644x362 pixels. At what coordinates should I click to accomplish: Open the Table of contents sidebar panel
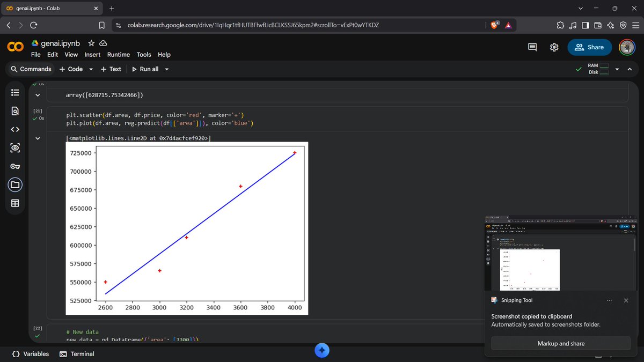tap(15, 92)
